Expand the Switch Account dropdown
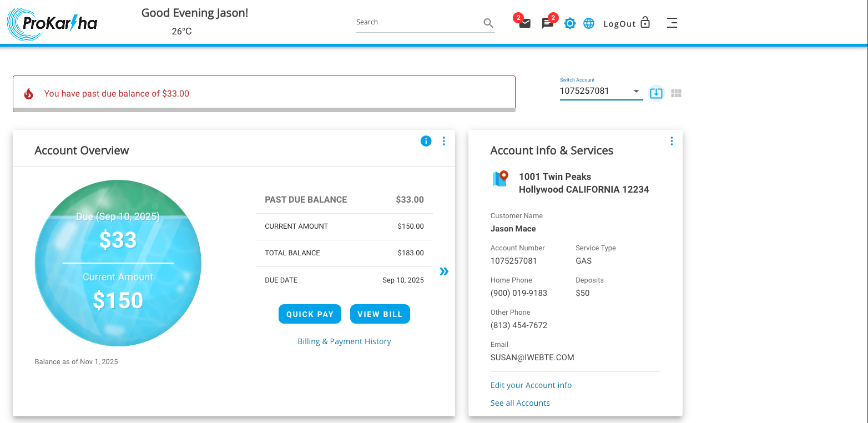868x423 pixels. [x=636, y=90]
